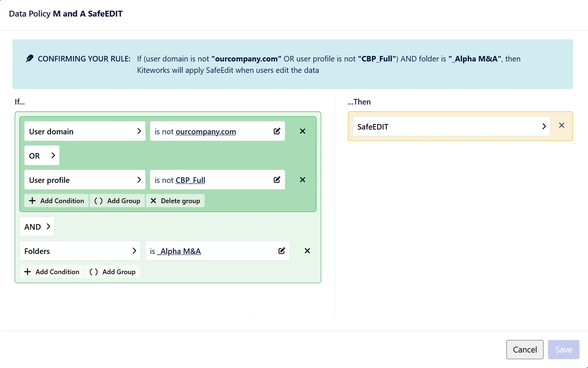Delete the inner condition group
588x368 pixels.
click(175, 201)
